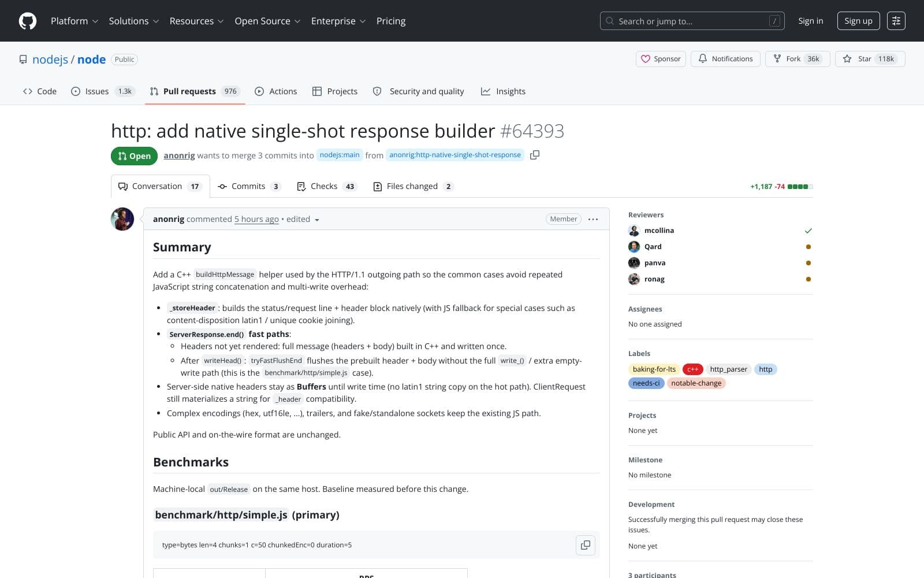Select the Commits tab
Image resolution: width=924 pixels, height=578 pixels.
tap(249, 186)
